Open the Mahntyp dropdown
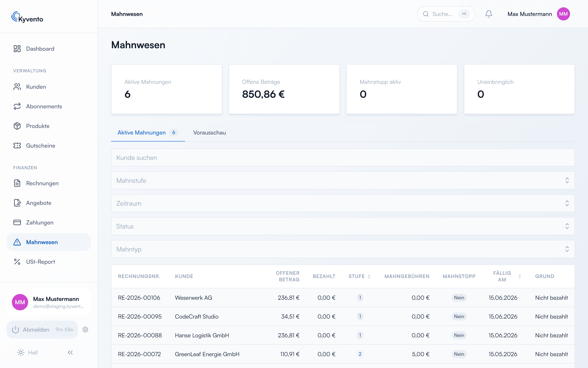This screenshot has height=368, width=588. 343,249
